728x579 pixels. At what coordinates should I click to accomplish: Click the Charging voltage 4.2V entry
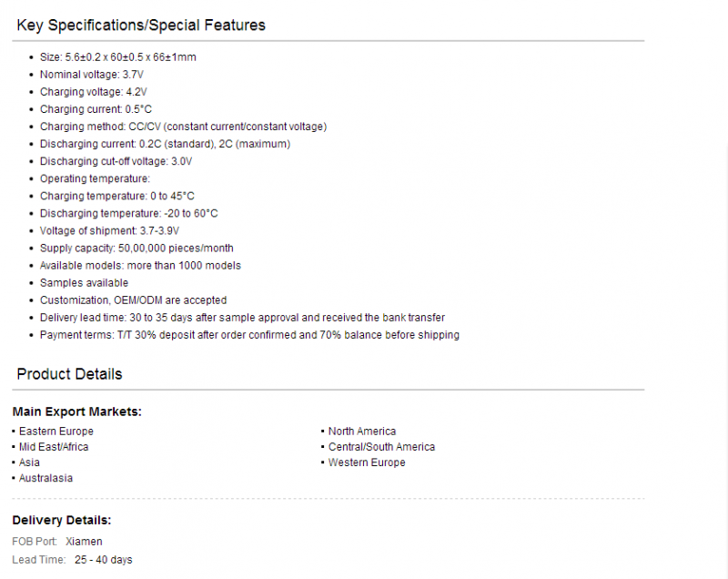coord(94,92)
